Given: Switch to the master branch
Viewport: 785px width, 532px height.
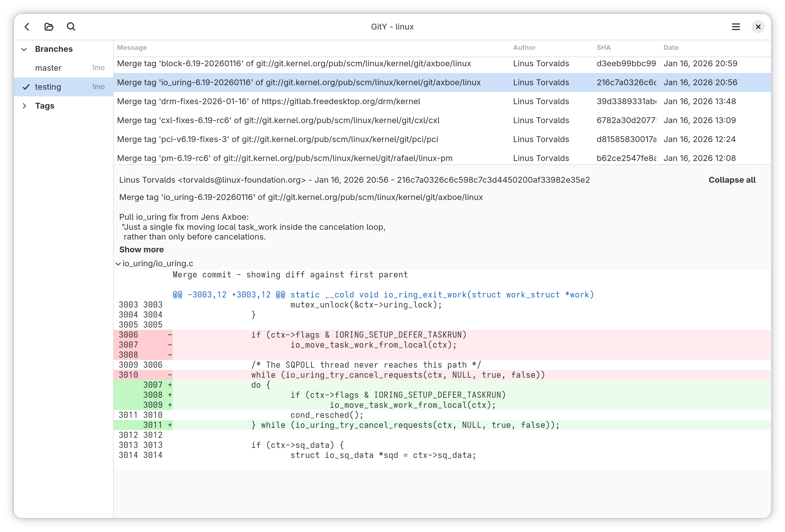Looking at the screenshot, I should (x=48, y=68).
